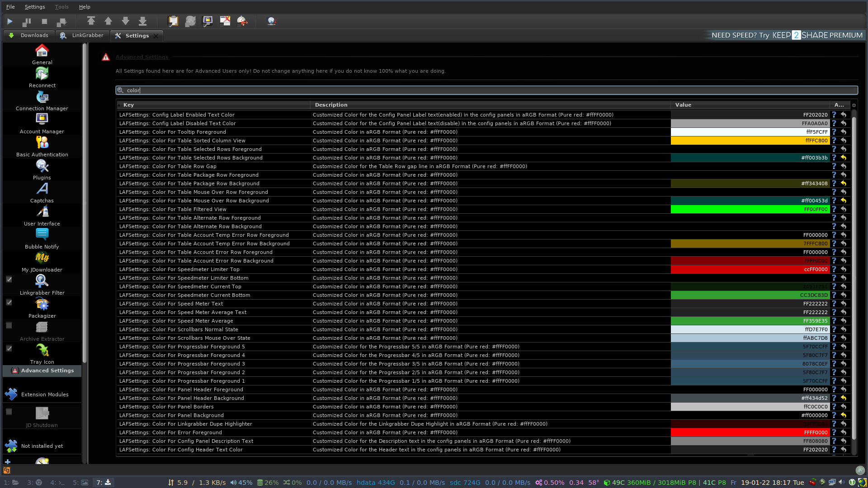
Task: Disable the Linkgrabber Filter checkbox
Action: (x=9, y=279)
